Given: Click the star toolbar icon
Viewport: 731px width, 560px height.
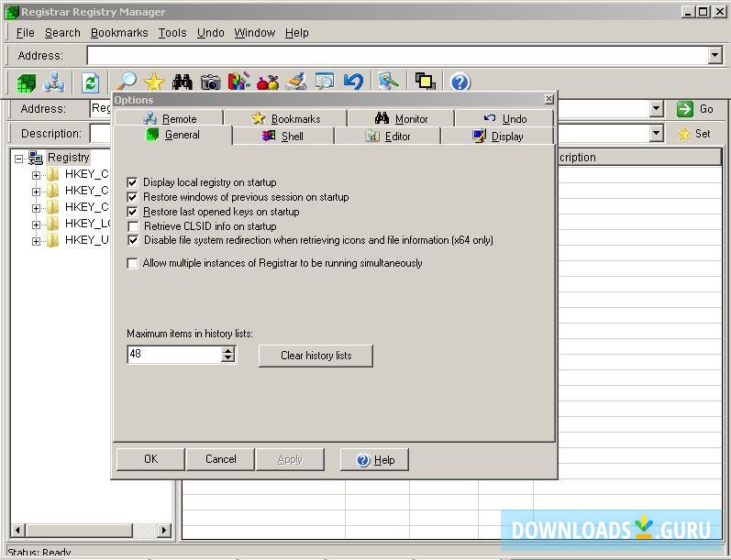Looking at the screenshot, I should click(154, 82).
